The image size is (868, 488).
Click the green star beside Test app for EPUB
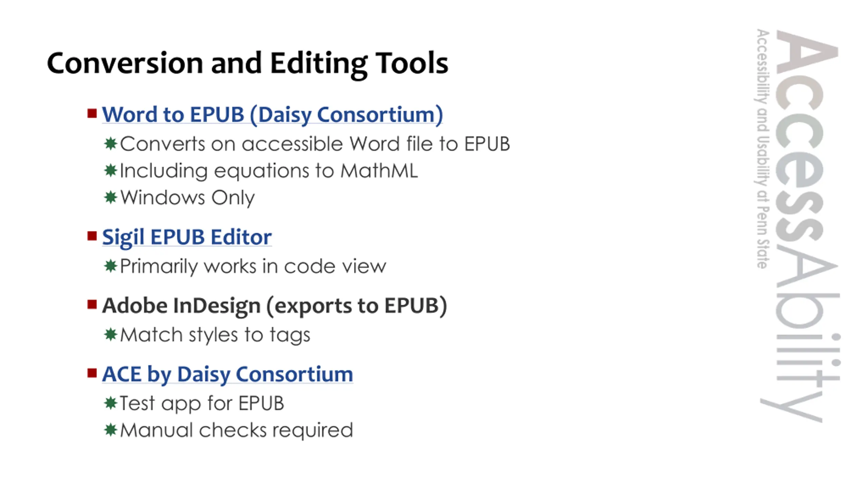[x=111, y=403]
